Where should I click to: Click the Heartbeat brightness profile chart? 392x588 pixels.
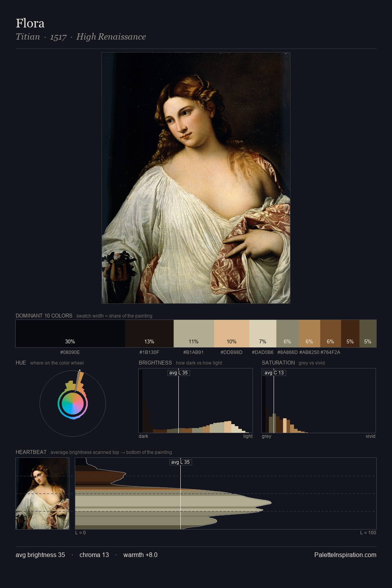coord(226,494)
